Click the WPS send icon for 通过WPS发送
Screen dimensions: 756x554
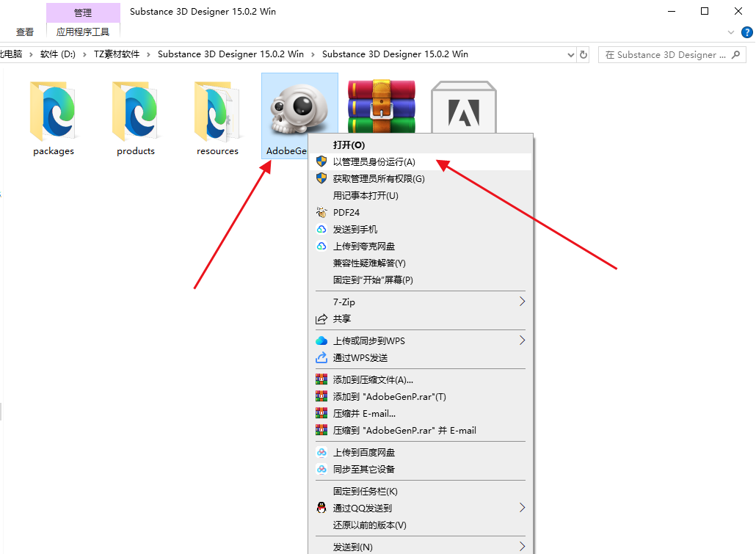[x=321, y=358]
